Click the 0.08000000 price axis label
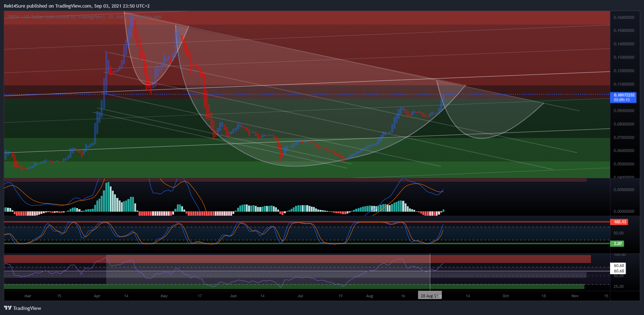The width and height of the screenshot is (644, 315). pos(624,124)
